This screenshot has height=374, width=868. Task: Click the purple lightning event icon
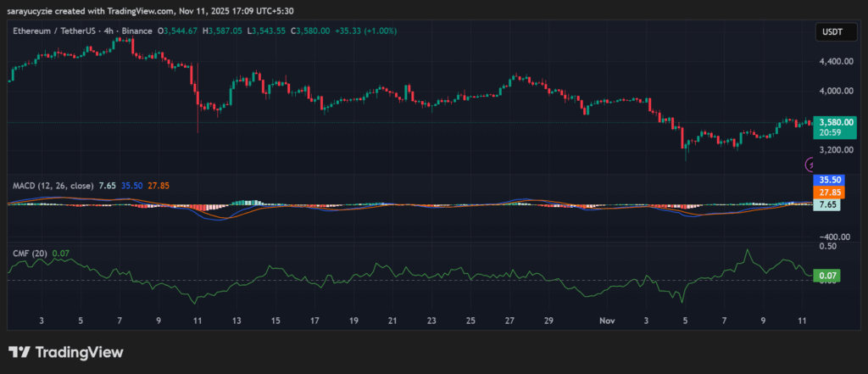(810, 165)
